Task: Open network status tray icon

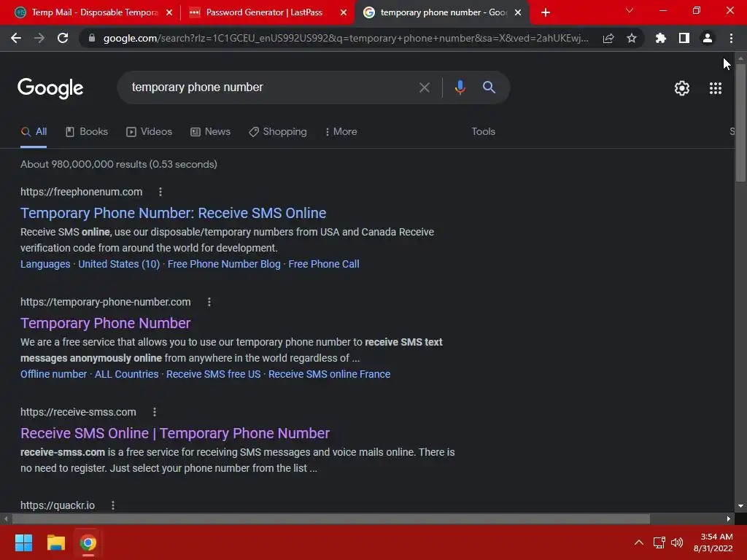Action: 659,542
